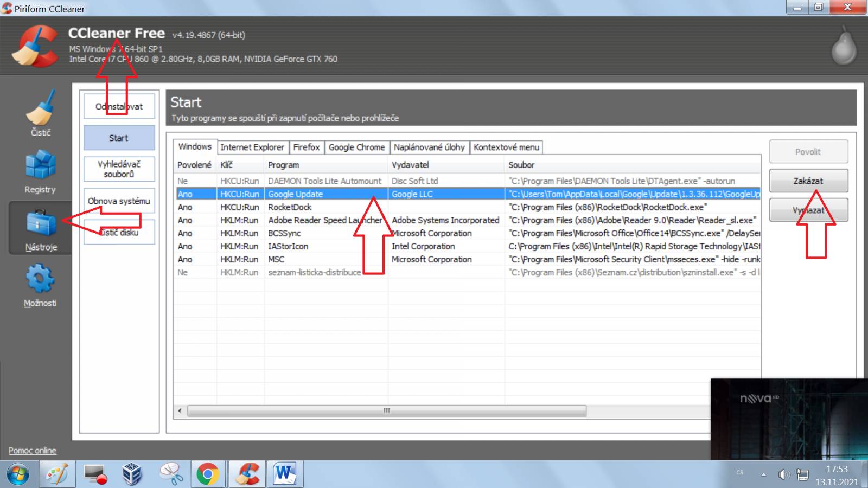Viewport: 868px width, 488px height.
Task: Sort by the Povolené column header
Action: pos(195,165)
